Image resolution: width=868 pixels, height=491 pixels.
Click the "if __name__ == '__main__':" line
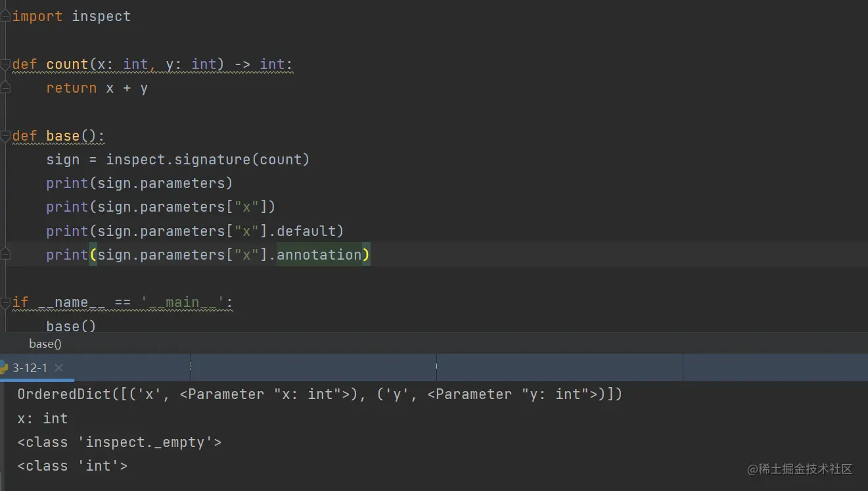123,302
